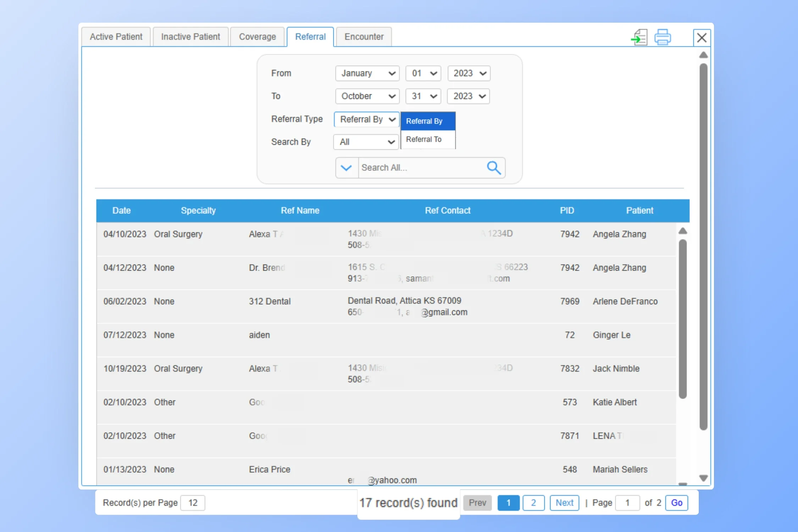Click the magnifying glass search icon
The height and width of the screenshot is (532, 798).
pyautogui.click(x=493, y=168)
